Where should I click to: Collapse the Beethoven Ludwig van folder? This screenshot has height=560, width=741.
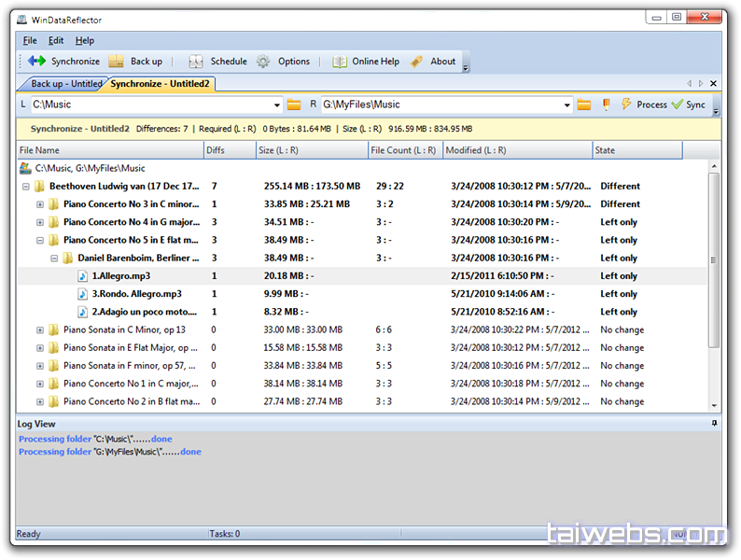25,187
